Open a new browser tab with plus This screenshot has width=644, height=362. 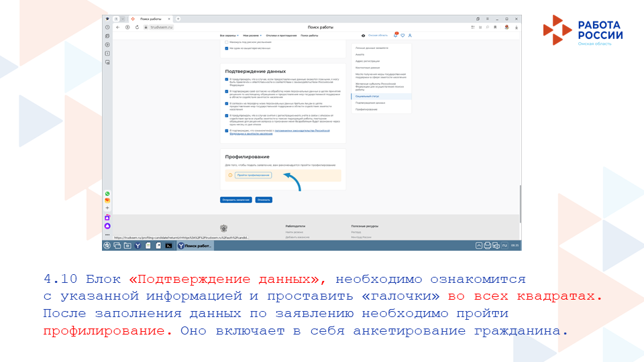point(177,18)
